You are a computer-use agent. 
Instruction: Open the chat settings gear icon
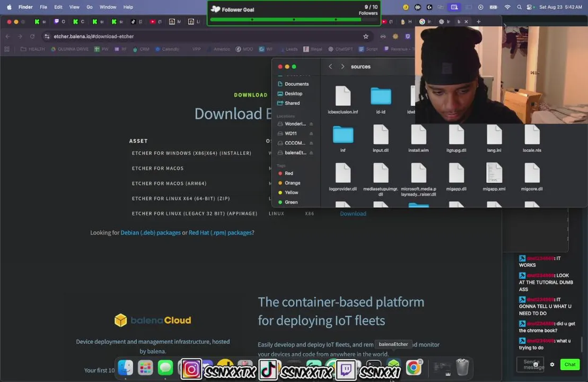point(552,364)
